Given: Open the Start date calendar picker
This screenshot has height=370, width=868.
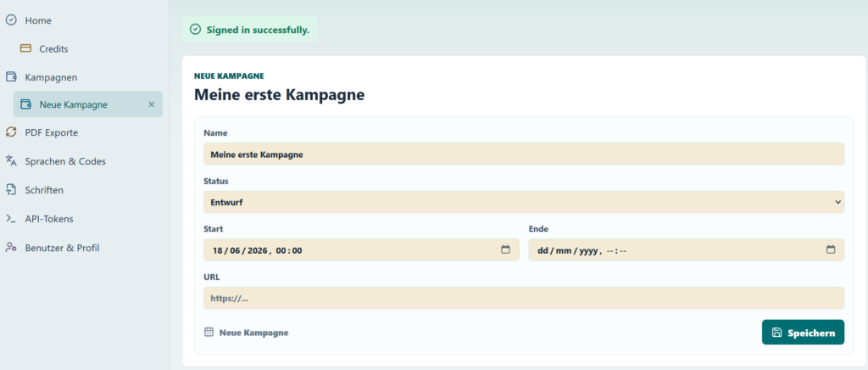Looking at the screenshot, I should point(505,249).
